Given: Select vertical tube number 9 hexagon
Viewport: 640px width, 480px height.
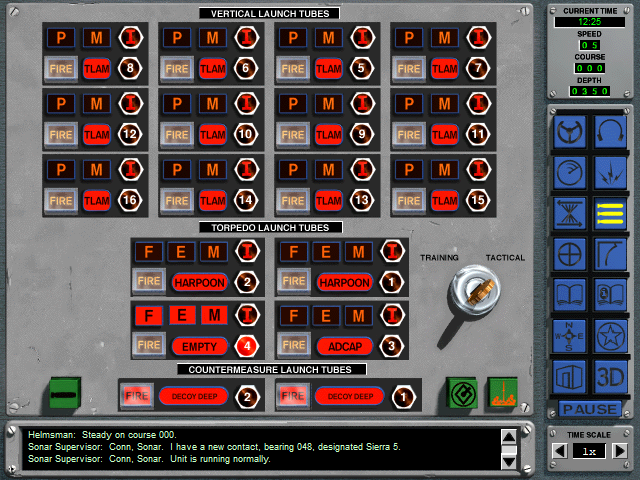Looking at the screenshot, I should [362, 134].
